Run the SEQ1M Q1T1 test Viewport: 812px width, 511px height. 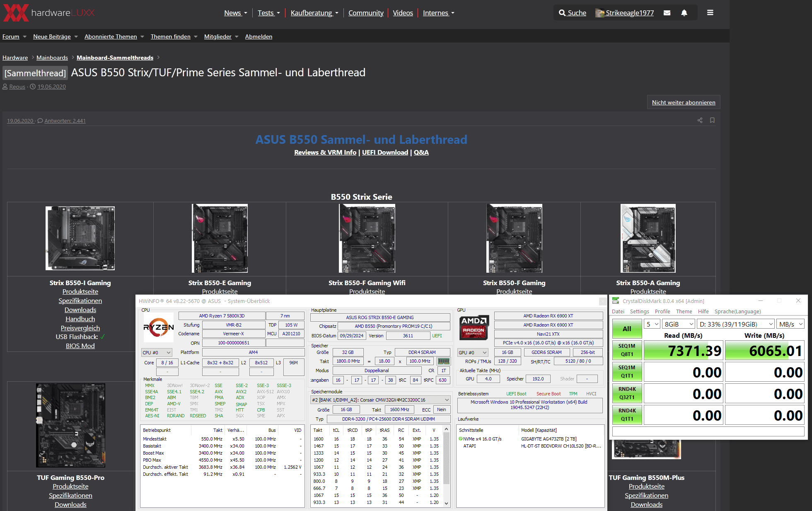coord(627,372)
